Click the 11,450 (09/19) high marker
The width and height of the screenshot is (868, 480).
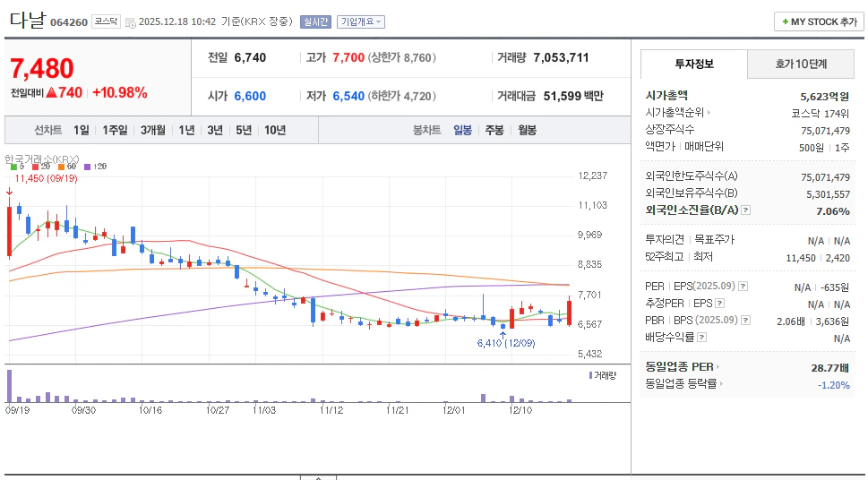click(46, 178)
